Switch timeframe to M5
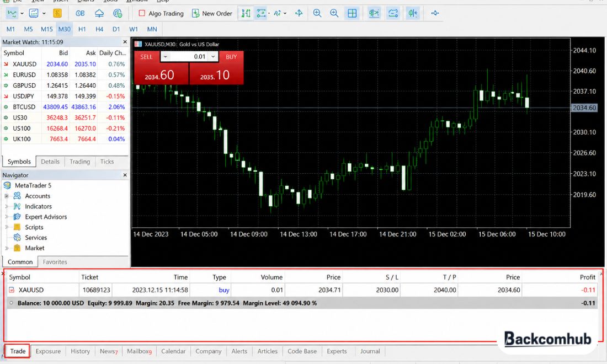 pos(28,29)
